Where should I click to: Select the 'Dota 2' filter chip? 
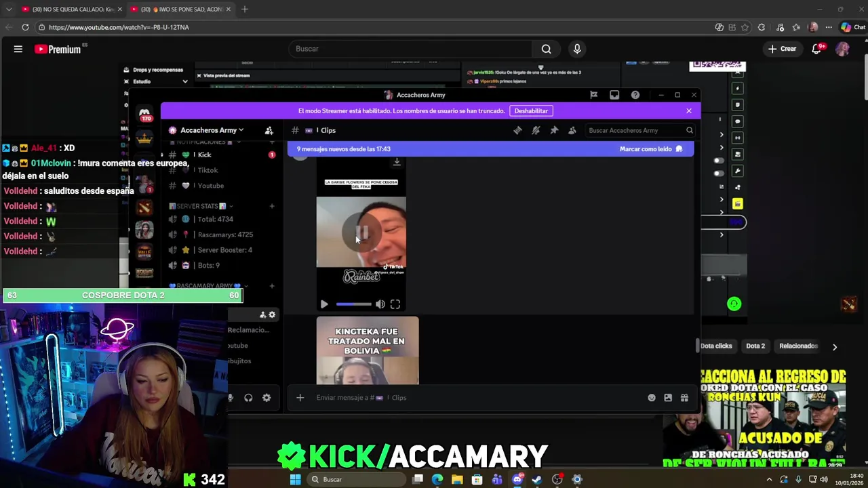[755, 346]
